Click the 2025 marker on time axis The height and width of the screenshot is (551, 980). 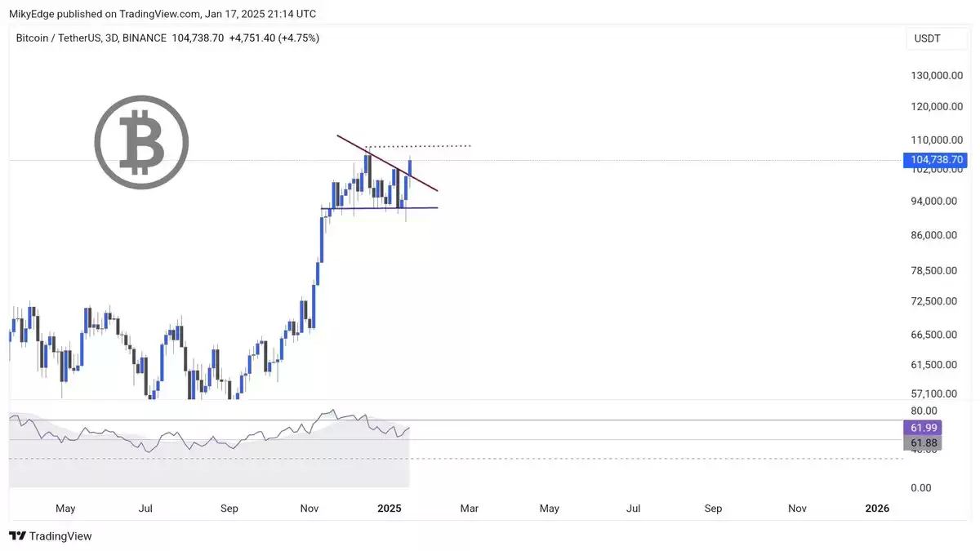click(390, 509)
